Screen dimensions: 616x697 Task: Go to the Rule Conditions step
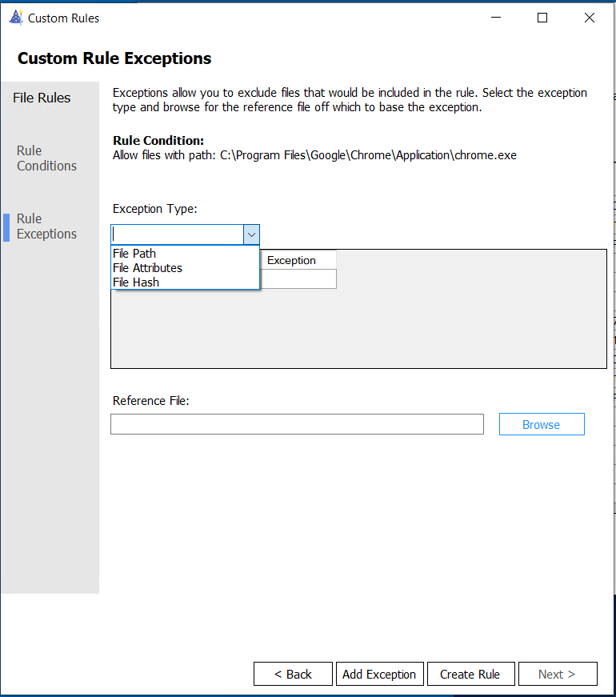coord(46,158)
